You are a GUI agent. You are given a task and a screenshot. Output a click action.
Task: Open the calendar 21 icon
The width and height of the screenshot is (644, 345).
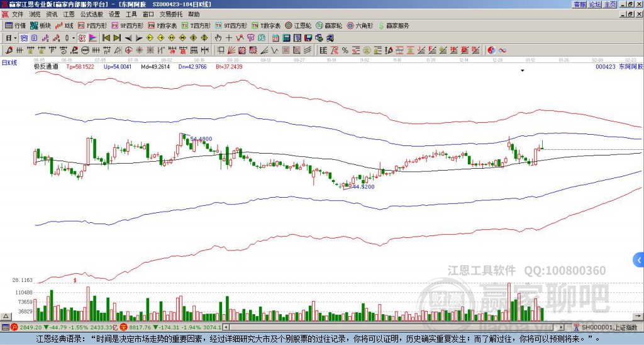(275, 38)
